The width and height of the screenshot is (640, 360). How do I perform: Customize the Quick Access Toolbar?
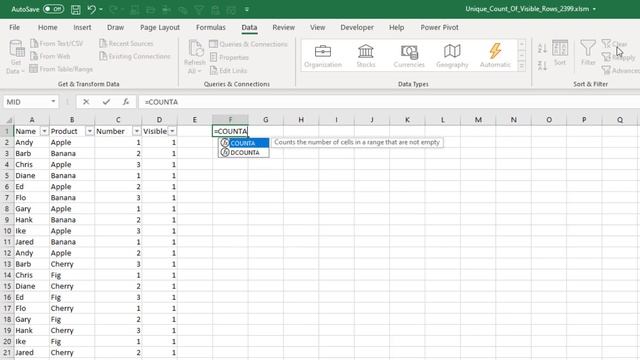(x=247, y=9)
